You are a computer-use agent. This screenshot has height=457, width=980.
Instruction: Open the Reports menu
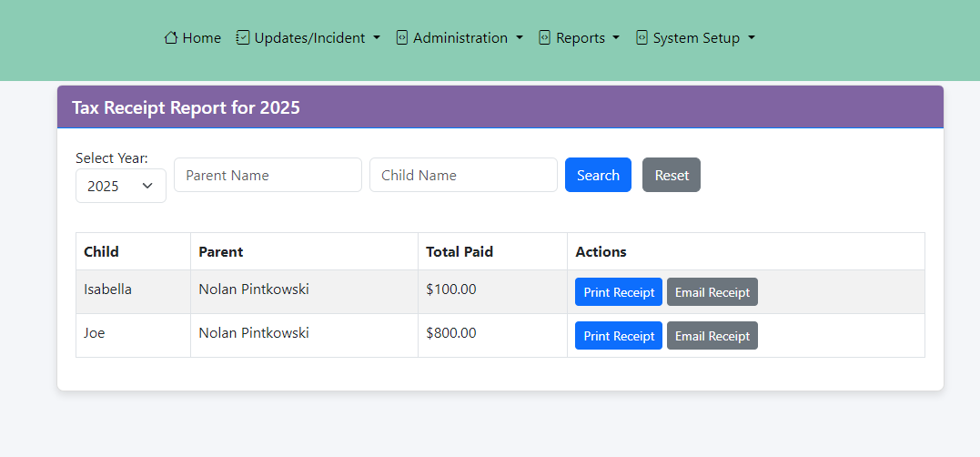[x=580, y=38]
